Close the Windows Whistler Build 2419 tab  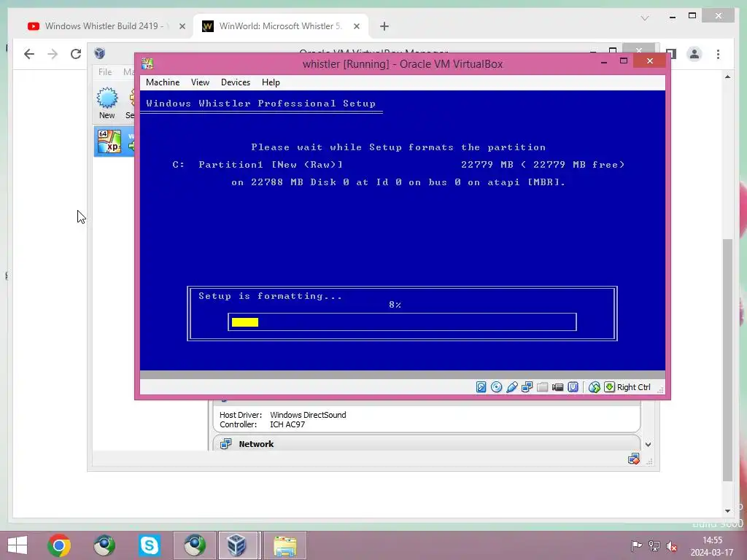click(x=182, y=26)
